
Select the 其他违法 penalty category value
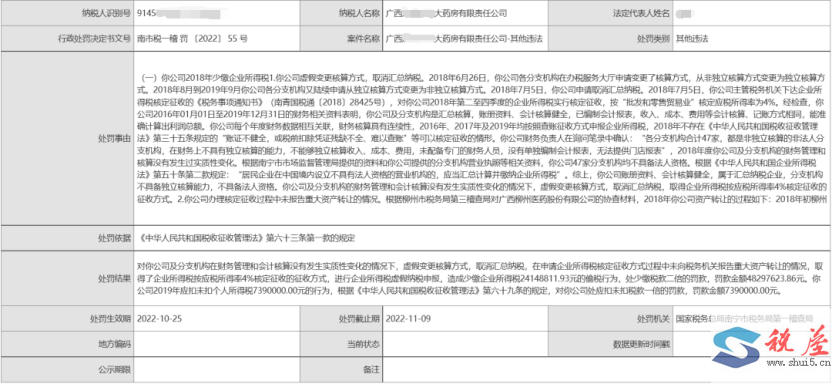coord(692,39)
